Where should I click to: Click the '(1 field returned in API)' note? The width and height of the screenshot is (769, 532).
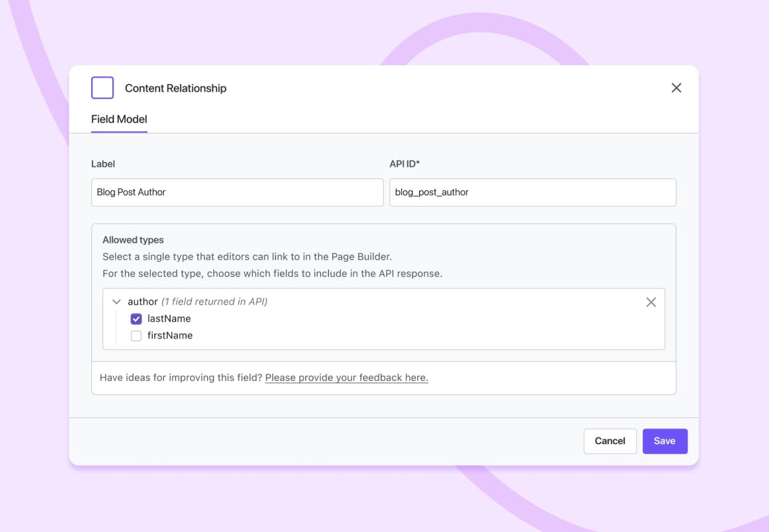214,302
